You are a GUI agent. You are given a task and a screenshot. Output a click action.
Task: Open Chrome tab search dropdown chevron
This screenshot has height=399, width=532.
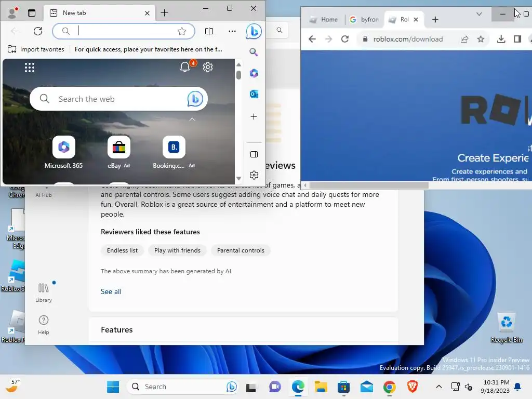point(479,14)
